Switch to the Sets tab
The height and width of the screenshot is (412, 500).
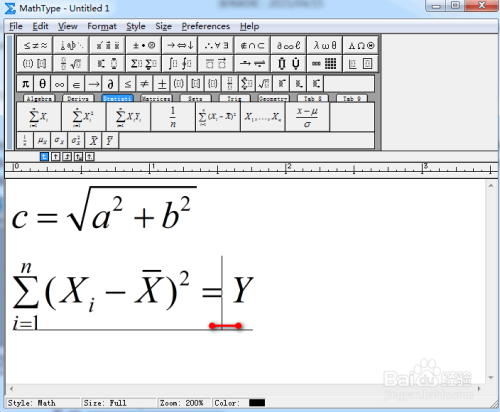[x=195, y=99]
